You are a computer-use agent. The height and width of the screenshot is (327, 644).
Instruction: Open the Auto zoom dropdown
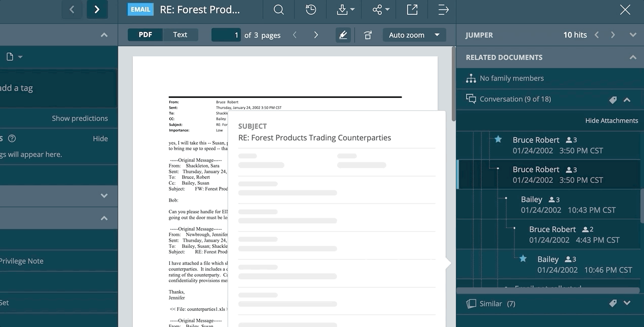coord(414,35)
